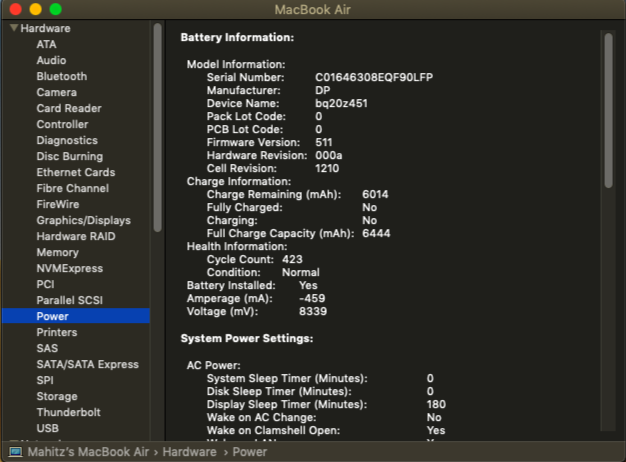Image resolution: width=626 pixels, height=462 pixels.
Task: Select NVMExpress in the sidebar
Action: [x=69, y=268]
